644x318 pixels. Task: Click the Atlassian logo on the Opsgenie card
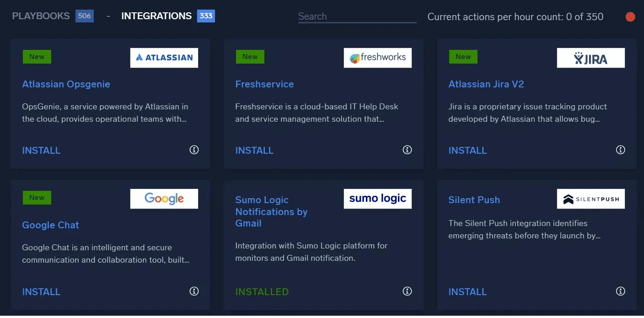pos(164,58)
